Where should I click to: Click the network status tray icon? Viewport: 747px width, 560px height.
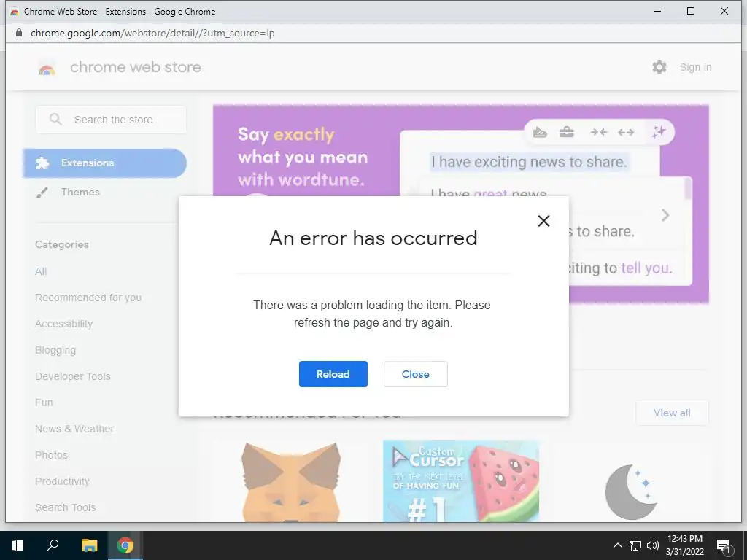click(x=635, y=545)
